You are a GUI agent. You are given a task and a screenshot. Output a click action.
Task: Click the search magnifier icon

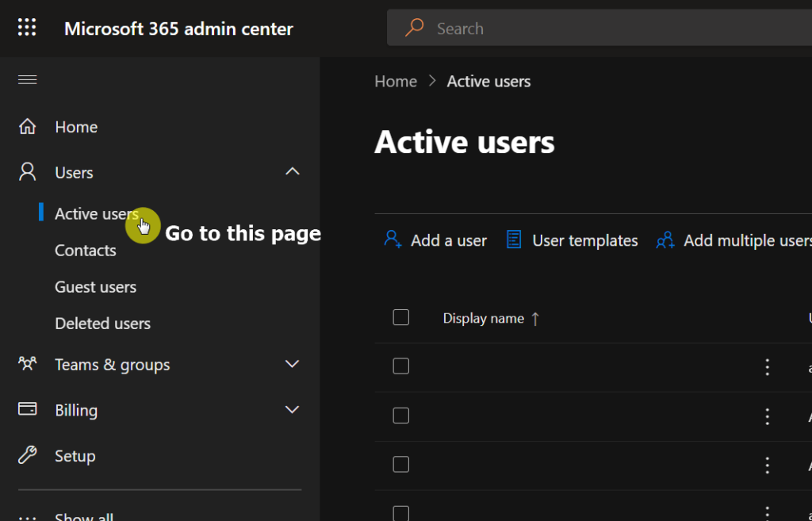tap(414, 28)
